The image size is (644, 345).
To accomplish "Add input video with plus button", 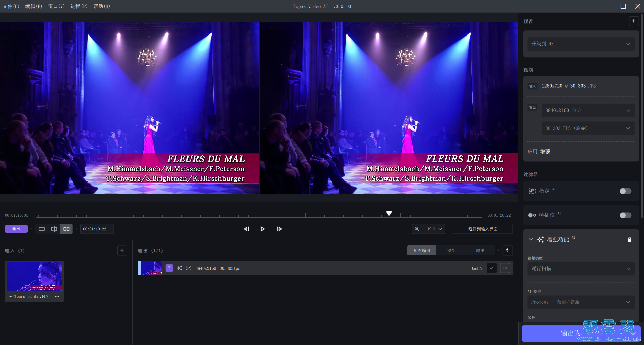I will click(122, 250).
